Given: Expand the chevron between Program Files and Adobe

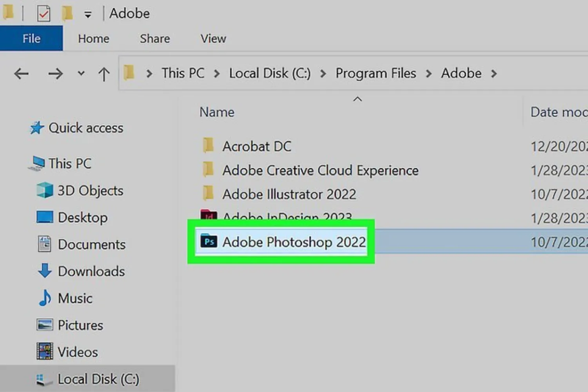Looking at the screenshot, I should 429,73.
